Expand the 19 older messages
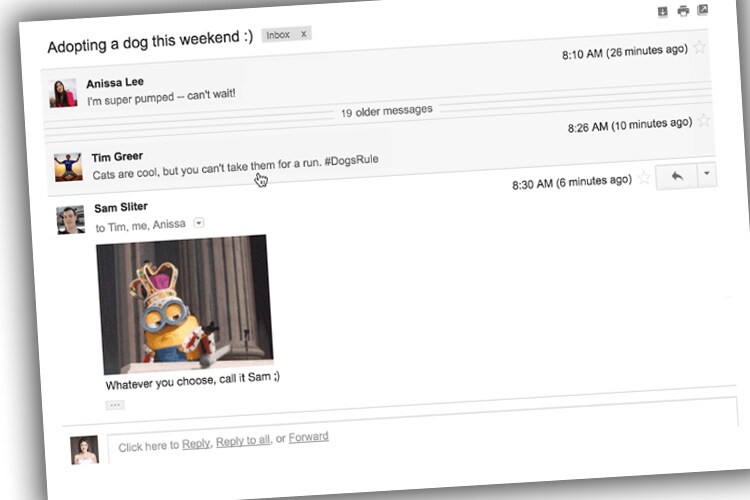The width and height of the screenshot is (750, 500). point(386,111)
